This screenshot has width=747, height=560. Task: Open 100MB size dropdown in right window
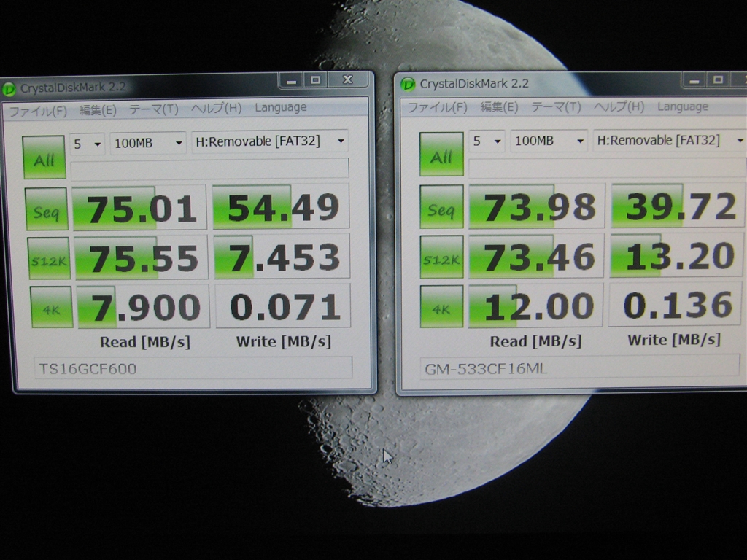pos(549,141)
